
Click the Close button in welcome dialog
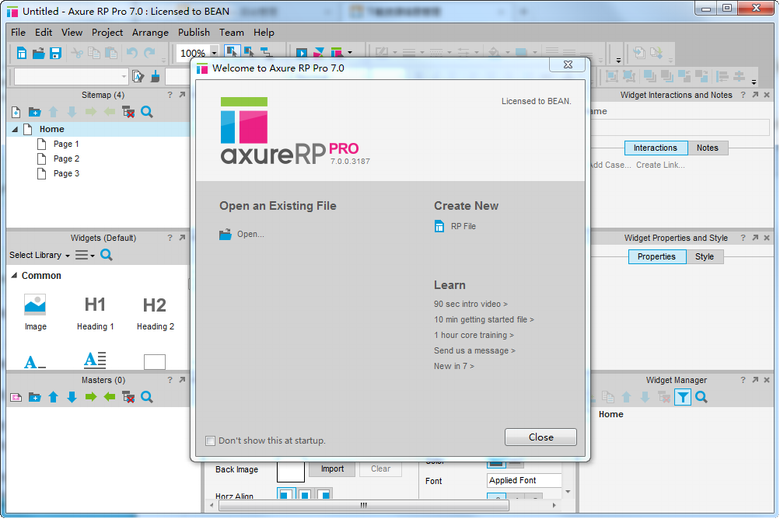click(540, 437)
